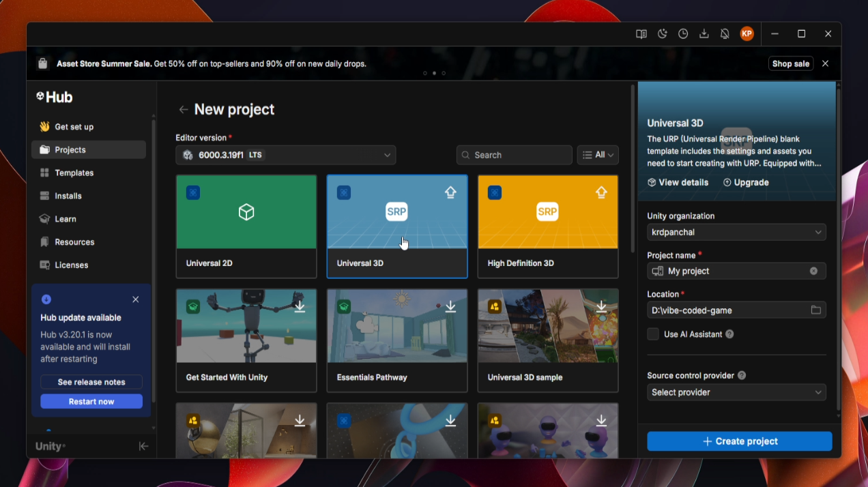Click the Restart now button
Viewport: 868px width, 487px height.
(91, 402)
